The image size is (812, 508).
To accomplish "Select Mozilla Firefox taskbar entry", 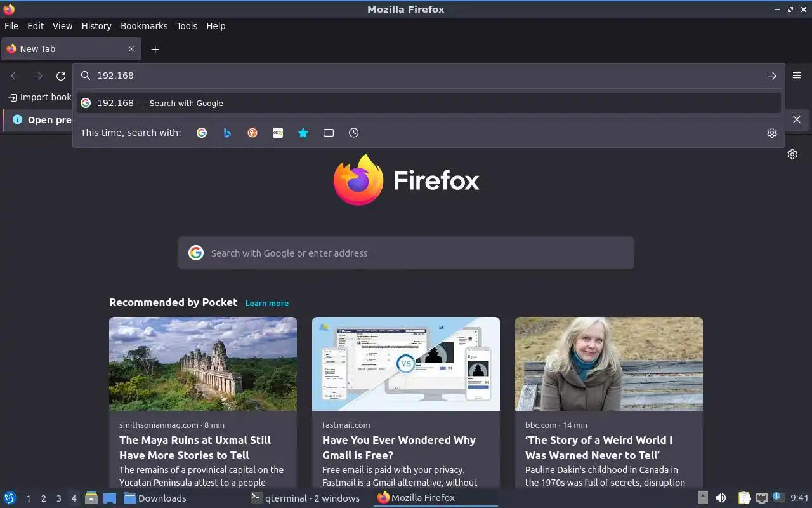I will click(x=436, y=498).
